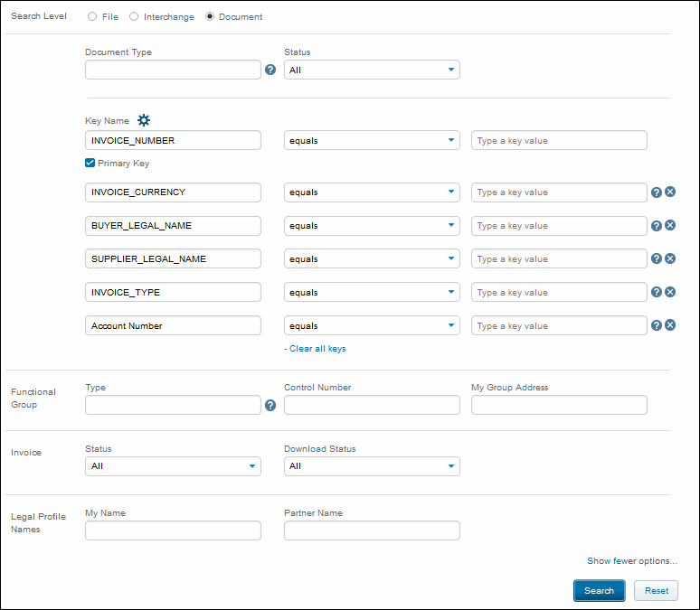Remove the SUPPLIER_LEGAL_NAME key row

671,259
